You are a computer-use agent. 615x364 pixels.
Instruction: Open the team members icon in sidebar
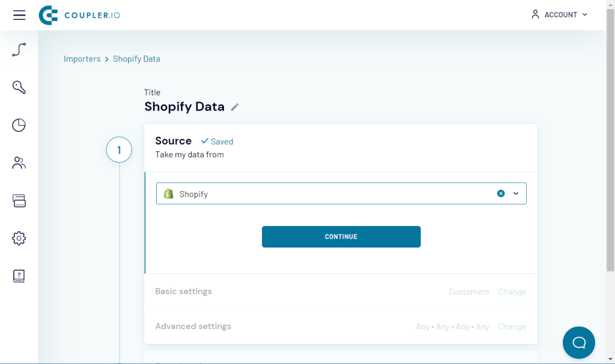click(19, 163)
